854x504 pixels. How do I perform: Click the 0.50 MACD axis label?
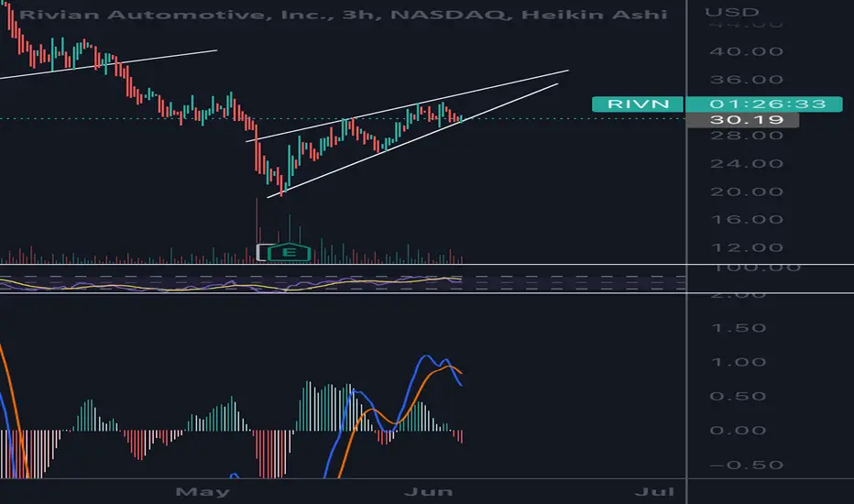coord(739,397)
